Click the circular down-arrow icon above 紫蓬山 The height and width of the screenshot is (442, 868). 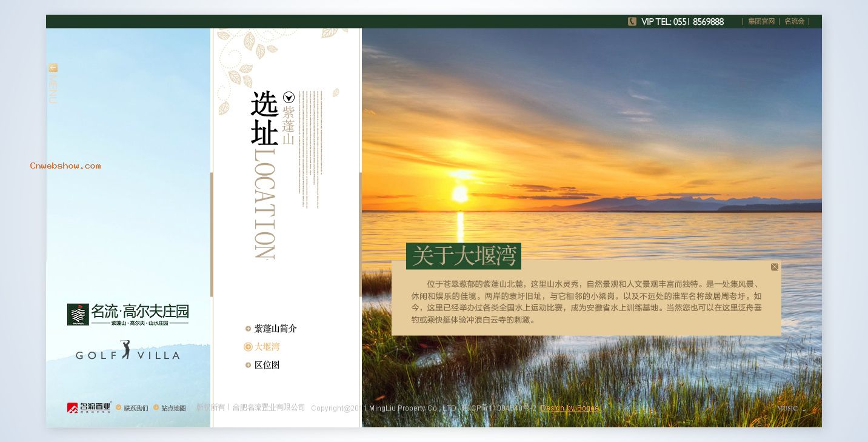(289, 97)
